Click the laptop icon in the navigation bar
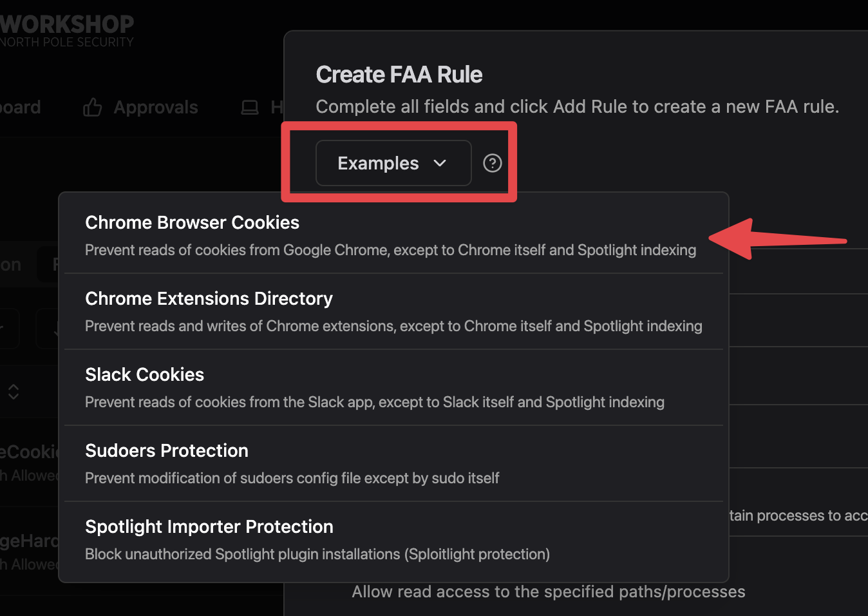Image resolution: width=868 pixels, height=616 pixels. (x=250, y=108)
